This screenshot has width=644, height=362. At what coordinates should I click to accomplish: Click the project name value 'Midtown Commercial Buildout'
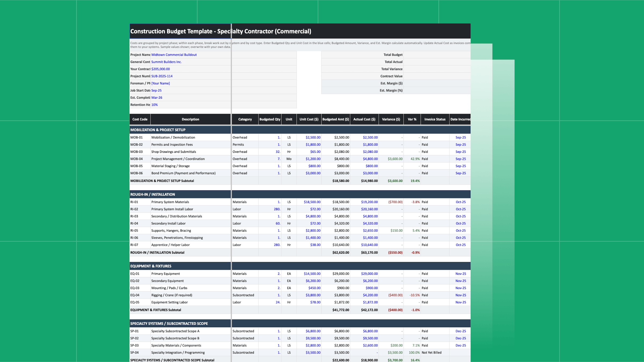[174, 55]
